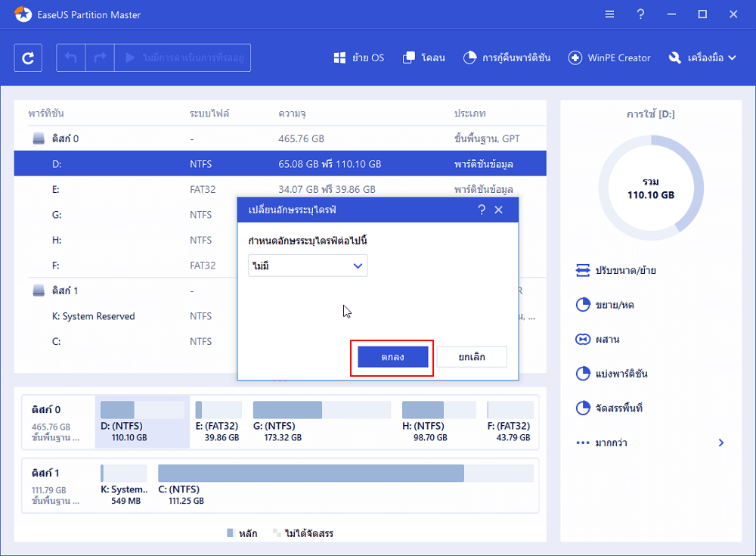Click D: (NTFS) 110.10 GB disk map block

142,422
